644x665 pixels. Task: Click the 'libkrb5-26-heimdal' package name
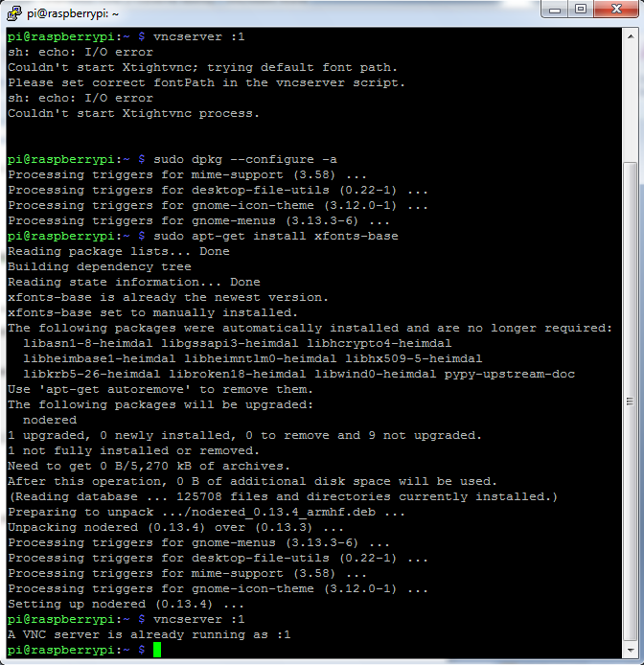pos(92,374)
